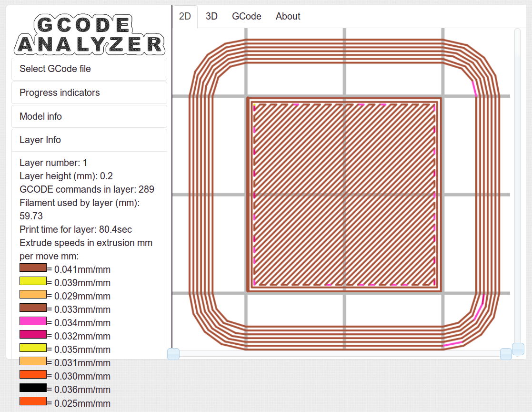
Task: Open the About tab
Action: (x=288, y=16)
